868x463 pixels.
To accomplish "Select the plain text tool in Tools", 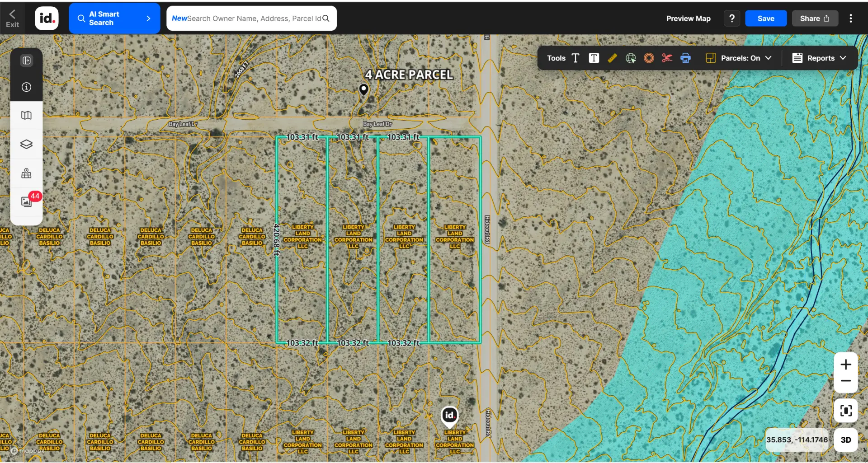I will pyautogui.click(x=576, y=58).
